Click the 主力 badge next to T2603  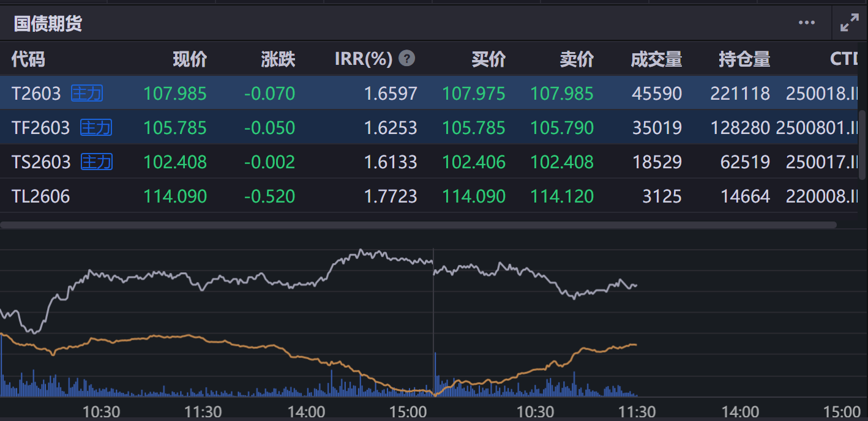tap(87, 93)
